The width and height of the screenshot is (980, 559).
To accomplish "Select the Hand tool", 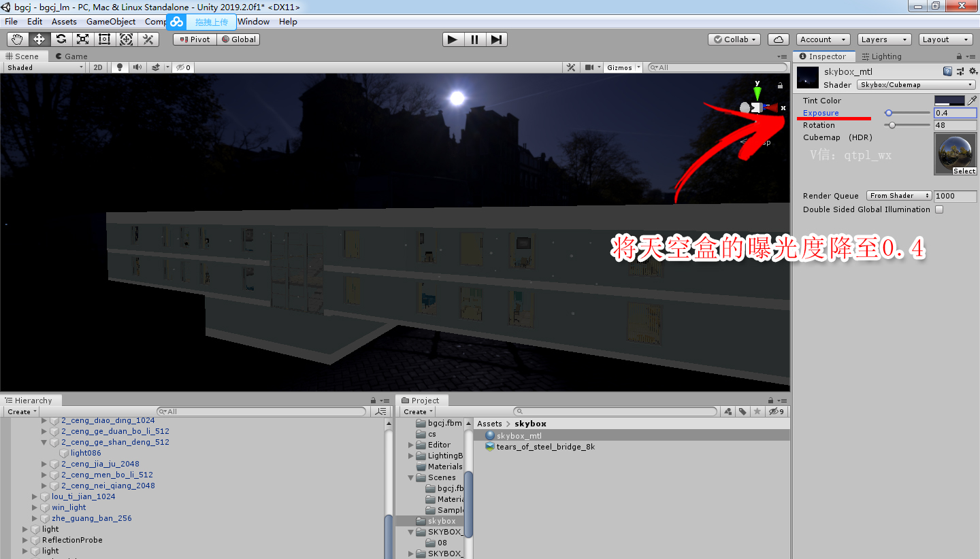I will (17, 39).
